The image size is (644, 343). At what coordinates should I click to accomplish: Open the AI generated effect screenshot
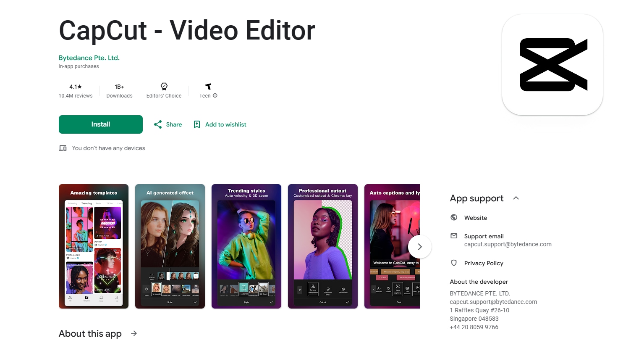[170, 246]
